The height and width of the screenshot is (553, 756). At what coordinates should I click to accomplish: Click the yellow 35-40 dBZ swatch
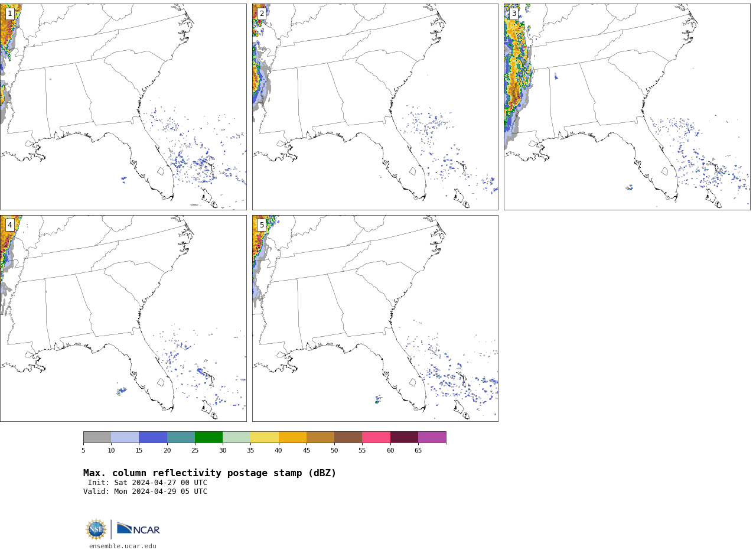pos(265,437)
